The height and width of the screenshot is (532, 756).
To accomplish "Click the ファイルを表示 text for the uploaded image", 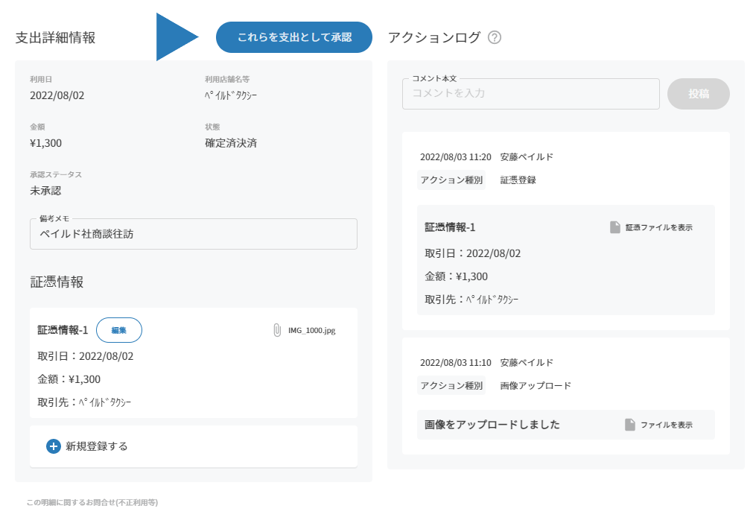I will pyautogui.click(x=666, y=425).
